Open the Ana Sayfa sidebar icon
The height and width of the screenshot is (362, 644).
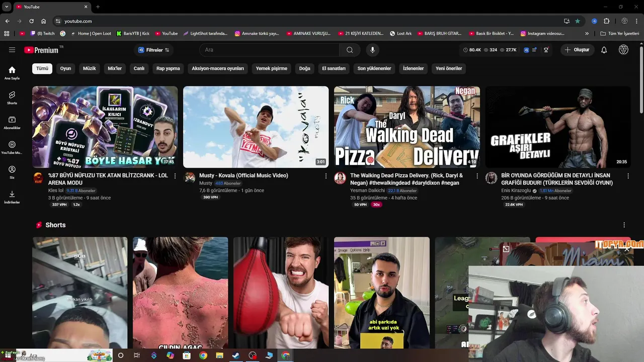[12, 72]
